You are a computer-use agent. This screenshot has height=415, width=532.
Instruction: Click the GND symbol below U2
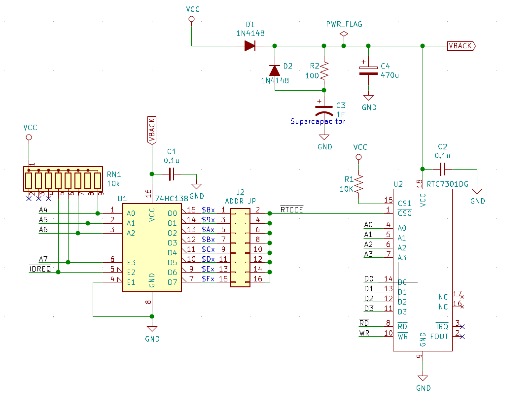pyautogui.click(x=423, y=378)
